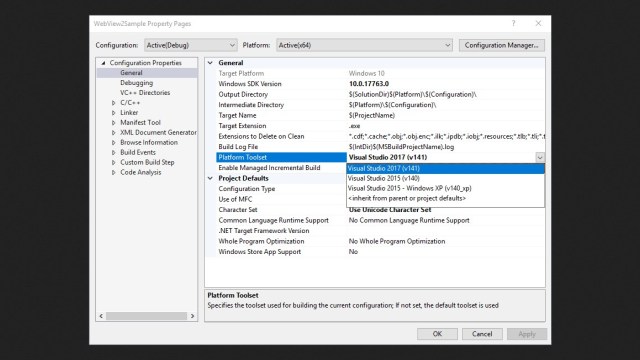Select VC++ Directories in the tree
This screenshot has height=360, width=640.
coord(145,93)
